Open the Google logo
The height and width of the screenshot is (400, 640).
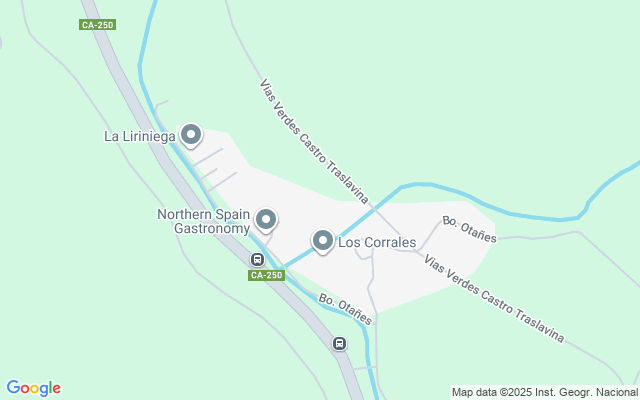[34, 388]
